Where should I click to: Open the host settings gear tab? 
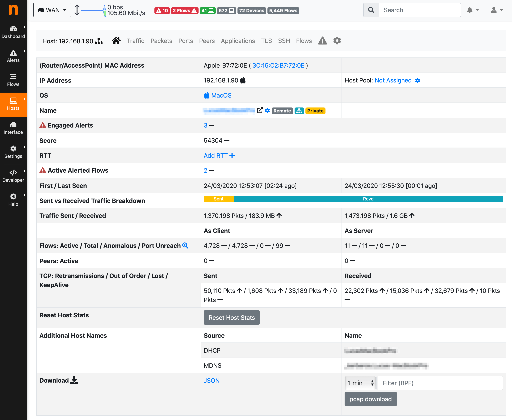tap(337, 41)
